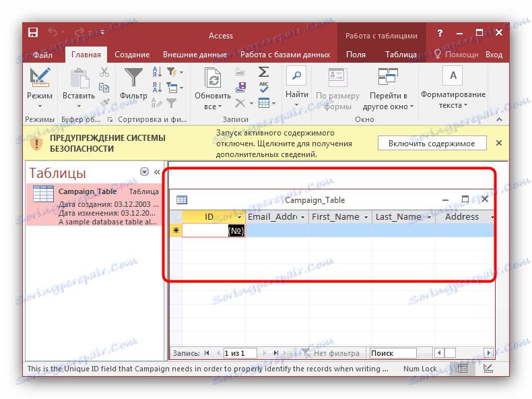This screenshot has width=532, height=399.
Task: Click the Save icon in quick access toolbar
Action: (x=33, y=32)
